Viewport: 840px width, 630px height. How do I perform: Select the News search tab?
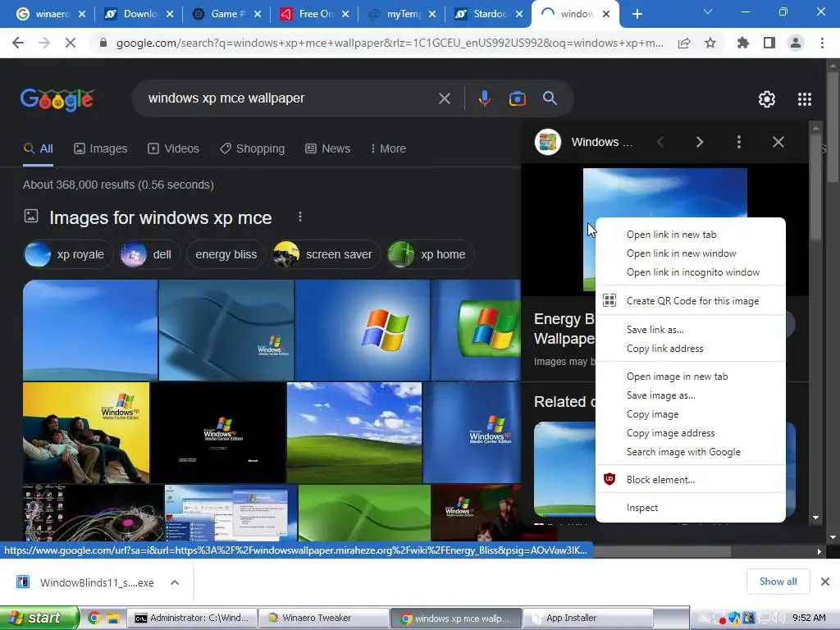click(x=328, y=149)
